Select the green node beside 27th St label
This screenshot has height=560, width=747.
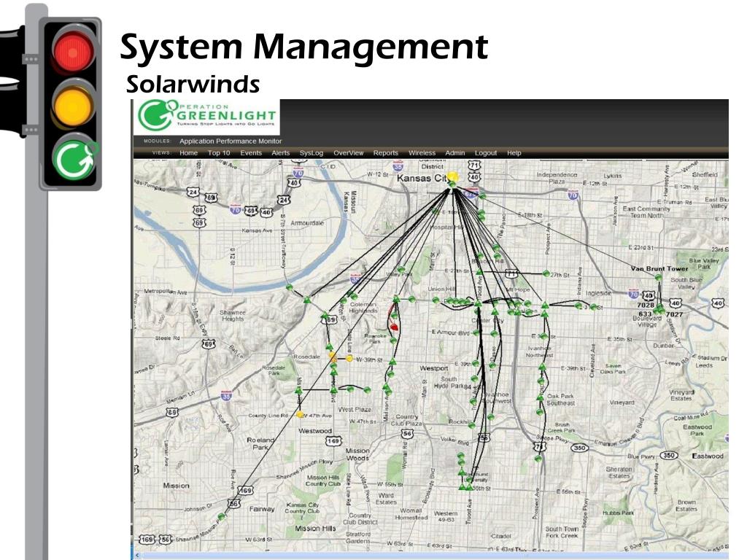pyautogui.click(x=546, y=274)
